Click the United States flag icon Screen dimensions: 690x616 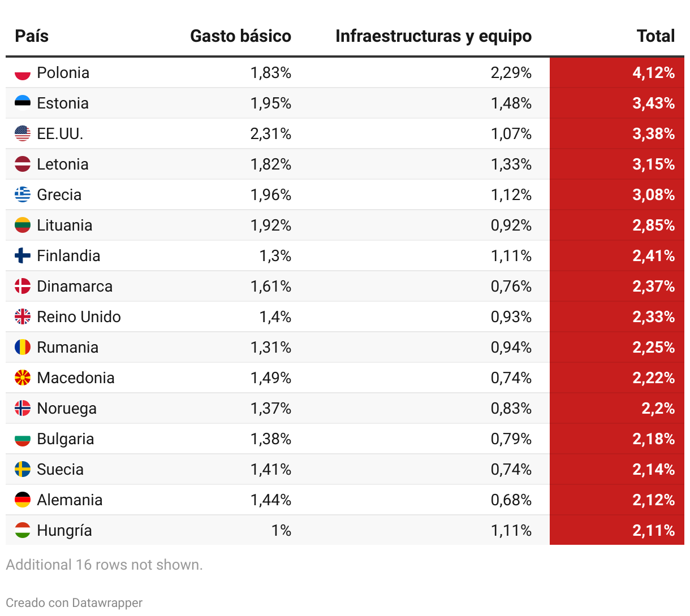coord(23,134)
